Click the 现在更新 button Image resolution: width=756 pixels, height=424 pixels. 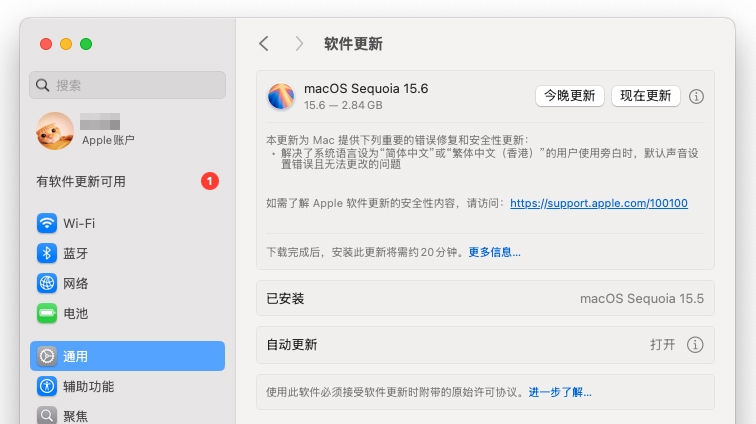(x=646, y=96)
